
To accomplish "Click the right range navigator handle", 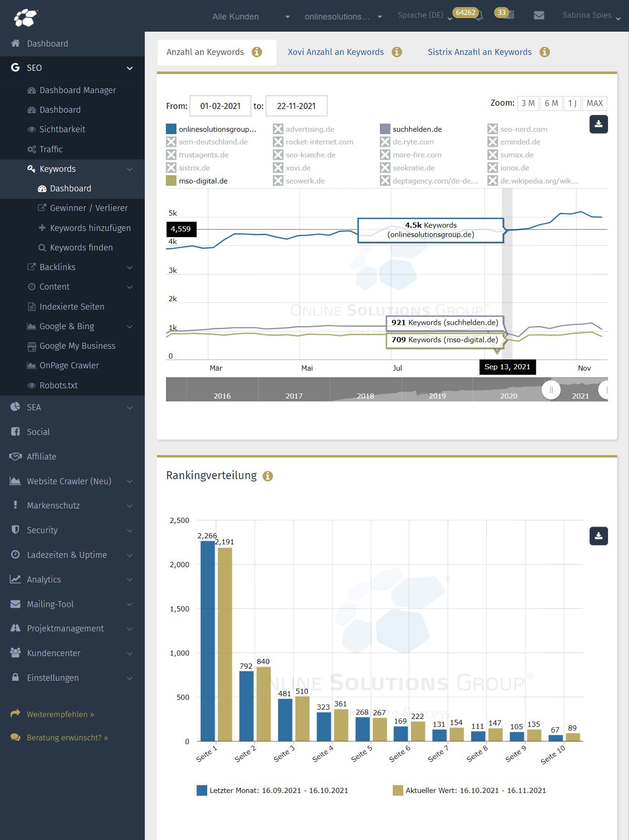I will pyautogui.click(x=604, y=390).
